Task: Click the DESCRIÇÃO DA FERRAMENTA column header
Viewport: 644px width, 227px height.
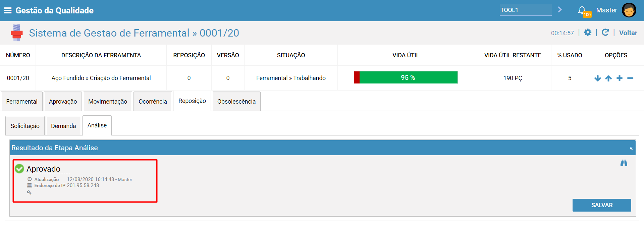Action: click(x=101, y=55)
